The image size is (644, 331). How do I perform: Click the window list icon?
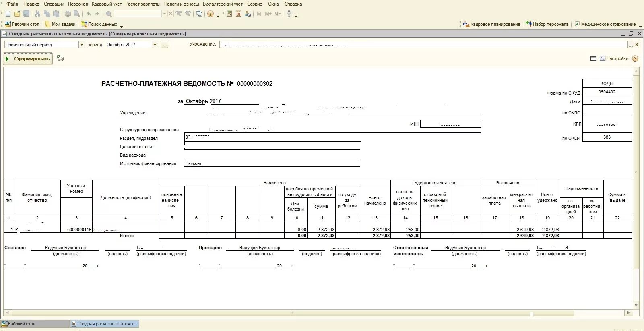[199, 14]
